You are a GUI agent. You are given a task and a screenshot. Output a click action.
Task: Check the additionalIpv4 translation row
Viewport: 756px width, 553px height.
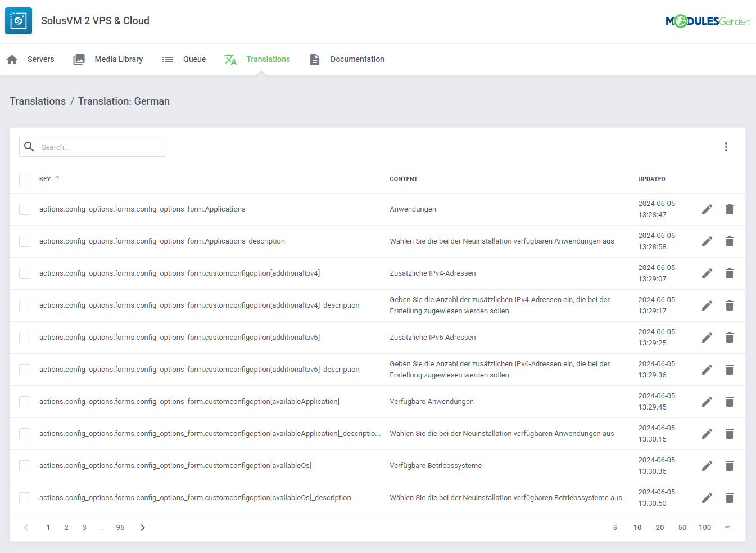(25, 273)
